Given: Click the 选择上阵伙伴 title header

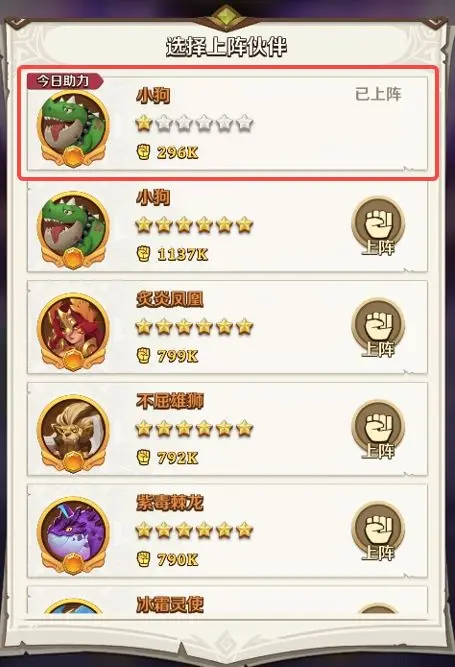Looking at the screenshot, I should point(226,47).
